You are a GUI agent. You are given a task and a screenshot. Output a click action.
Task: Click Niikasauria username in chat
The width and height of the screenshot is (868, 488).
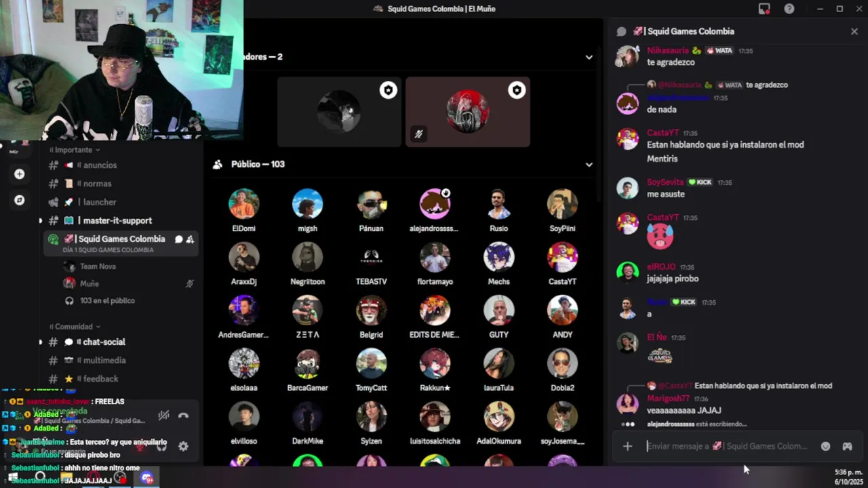pyautogui.click(x=667, y=50)
